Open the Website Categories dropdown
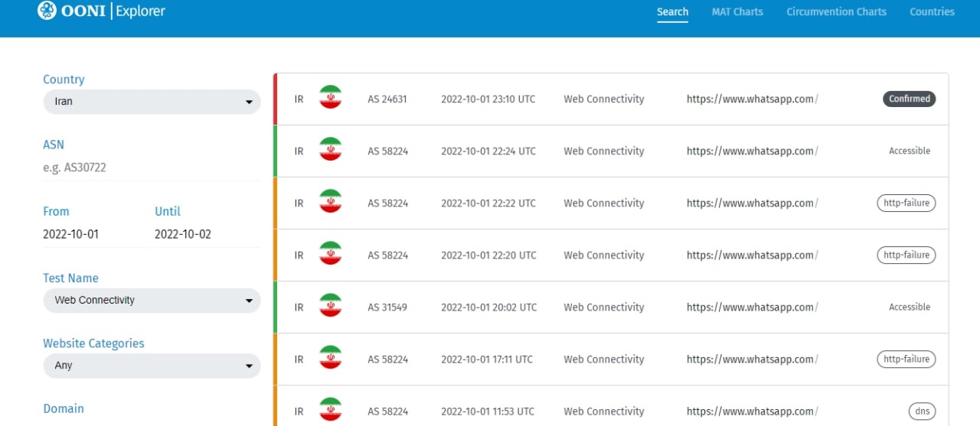Image resolution: width=980 pixels, height=426 pixels. (x=152, y=366)
